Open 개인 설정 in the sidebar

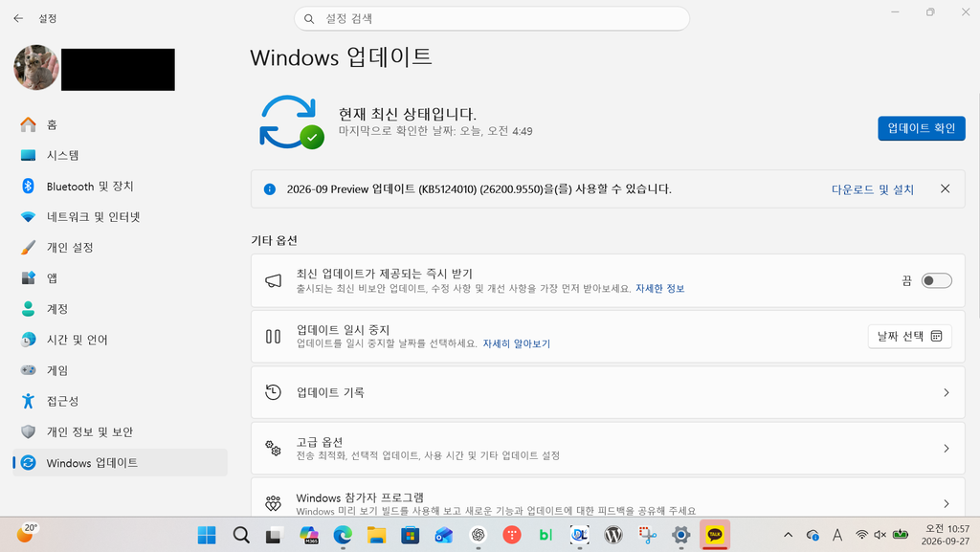click(x=119, y=247)
